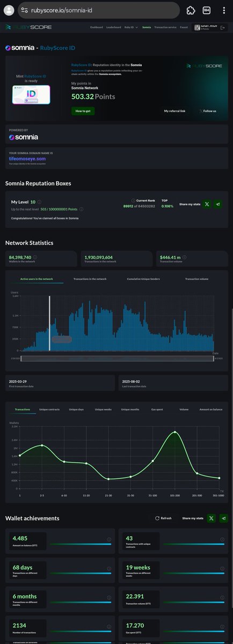Select the Gas spent tab
Image resolution: width=233 pixels, height=644 pixels.
[x=157, y=409]
